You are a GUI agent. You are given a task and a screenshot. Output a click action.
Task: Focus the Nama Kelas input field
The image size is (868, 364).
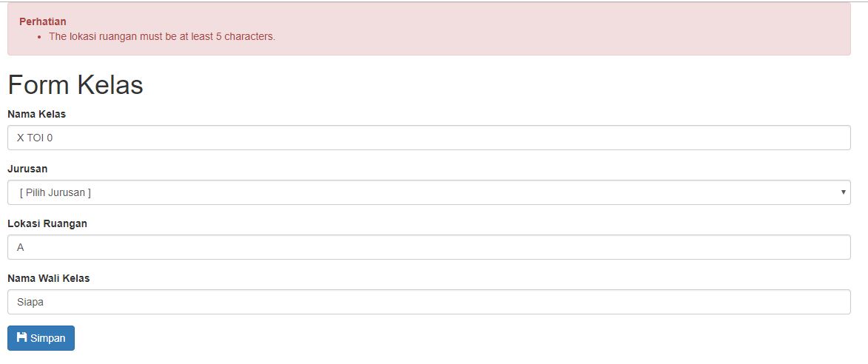click(x=429, y=138)
